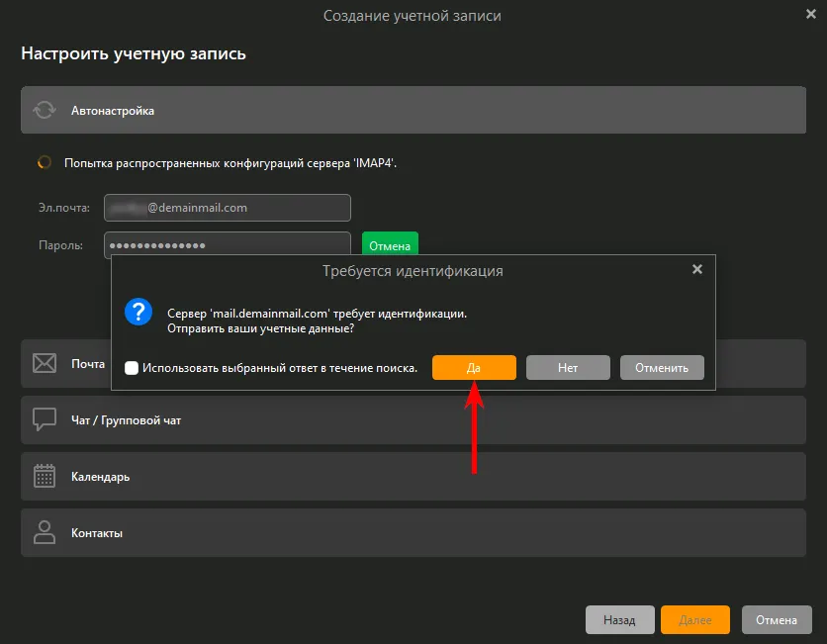Close the Требуется идентификация dialog

pyautogui.click(x=696, y=269)
